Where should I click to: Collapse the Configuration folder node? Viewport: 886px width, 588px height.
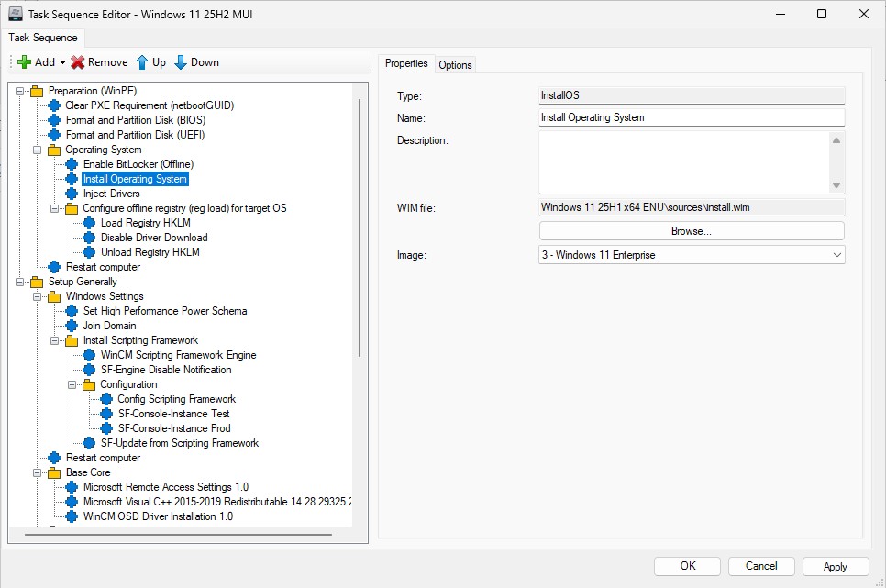coord(72,384)
